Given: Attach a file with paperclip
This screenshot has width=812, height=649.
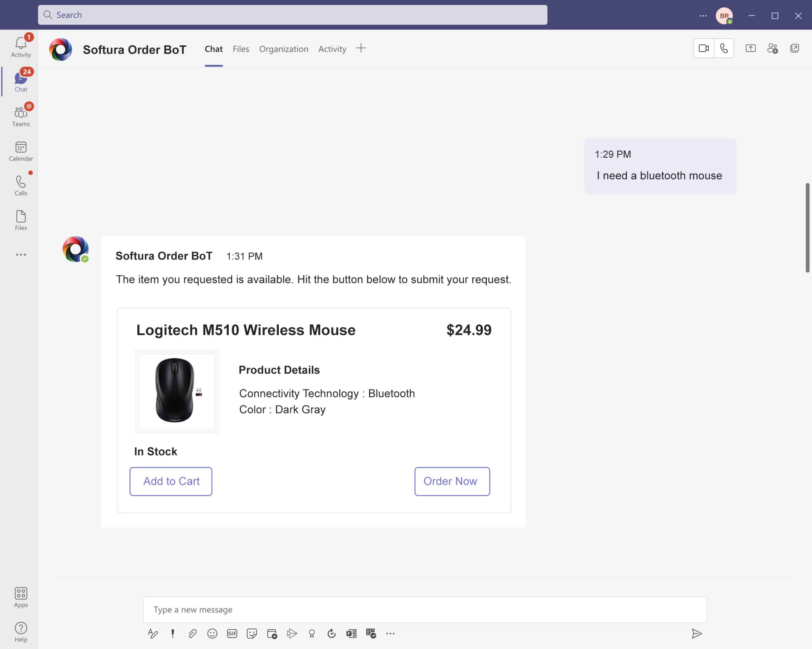Looking at the screenshot, I should [x=193, y=633].
